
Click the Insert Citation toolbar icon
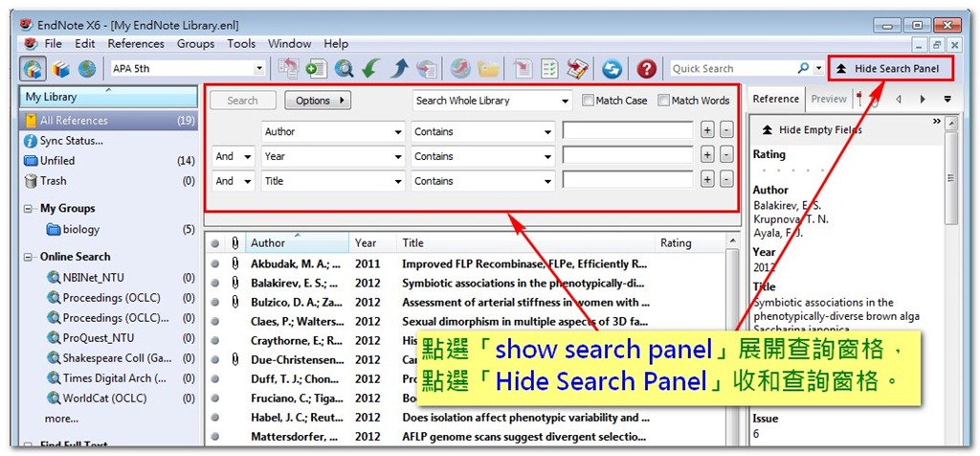[522, 68]
